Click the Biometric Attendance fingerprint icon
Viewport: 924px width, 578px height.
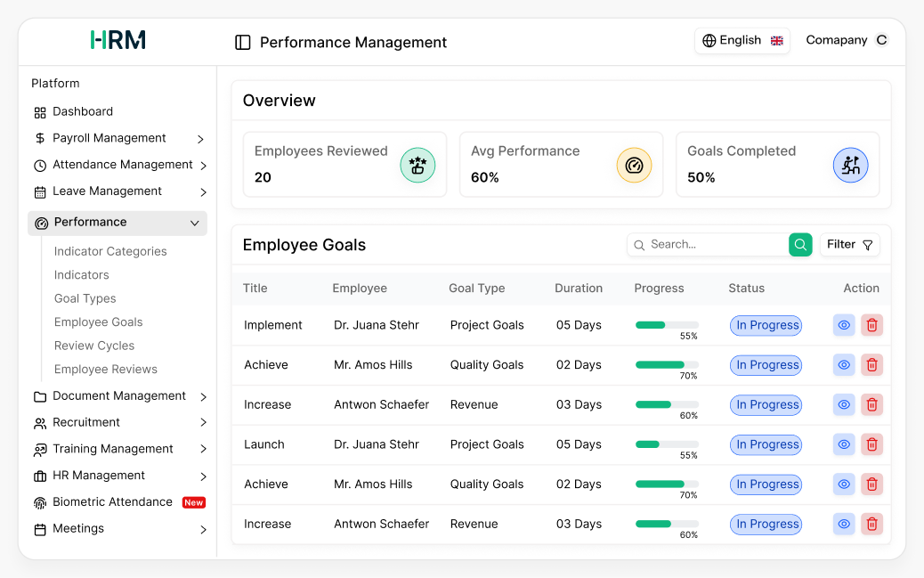41,502
